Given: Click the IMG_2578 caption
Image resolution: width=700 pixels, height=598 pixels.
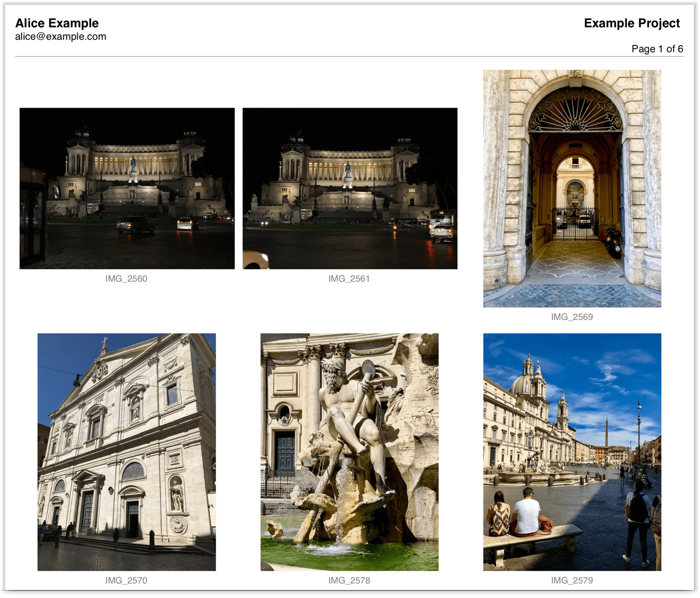Looking at the screenshot, I should (x=349, y=580).
